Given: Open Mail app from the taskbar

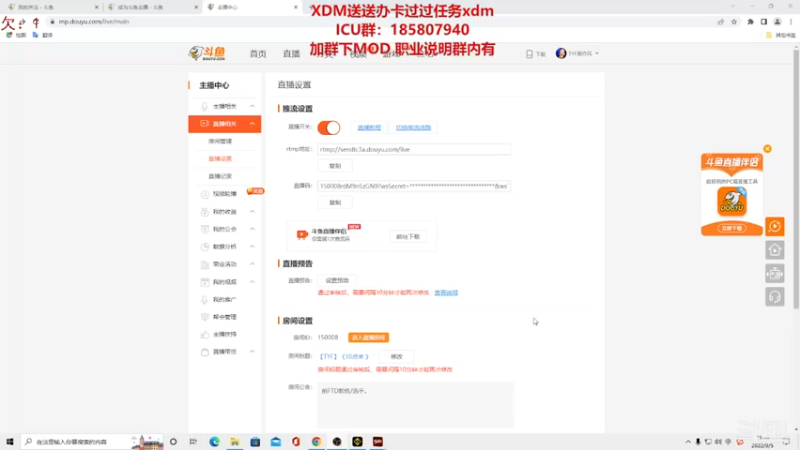Looking at the screenshot, I should coord(276,442).
